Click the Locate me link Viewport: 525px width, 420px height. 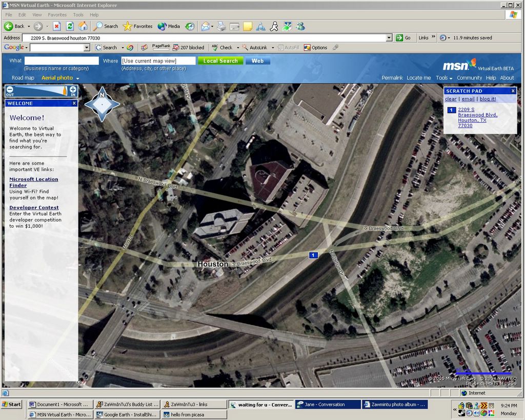pyautogui.click(x=418, y=78)
